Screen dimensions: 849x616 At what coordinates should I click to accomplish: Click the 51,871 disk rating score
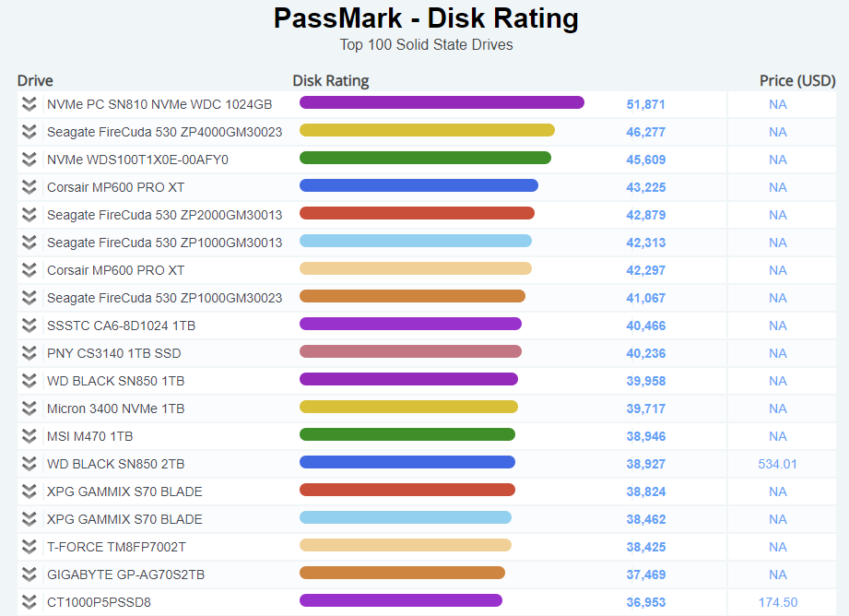[645, 104]
